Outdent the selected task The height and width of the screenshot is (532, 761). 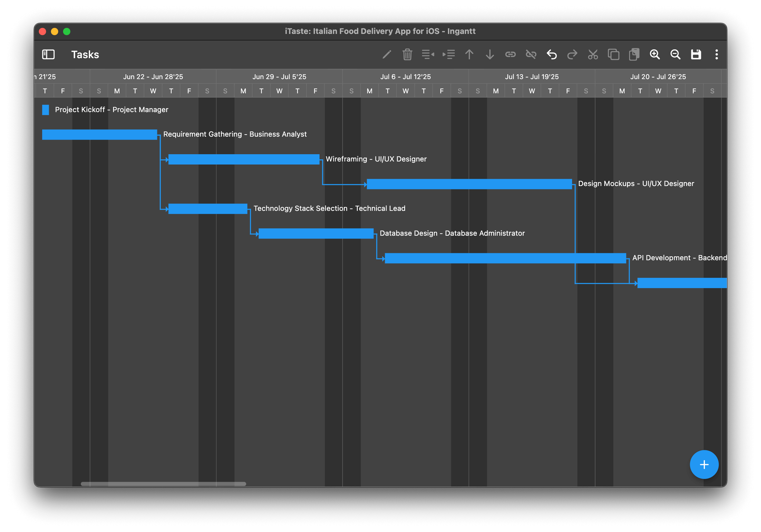coord(428,54)
